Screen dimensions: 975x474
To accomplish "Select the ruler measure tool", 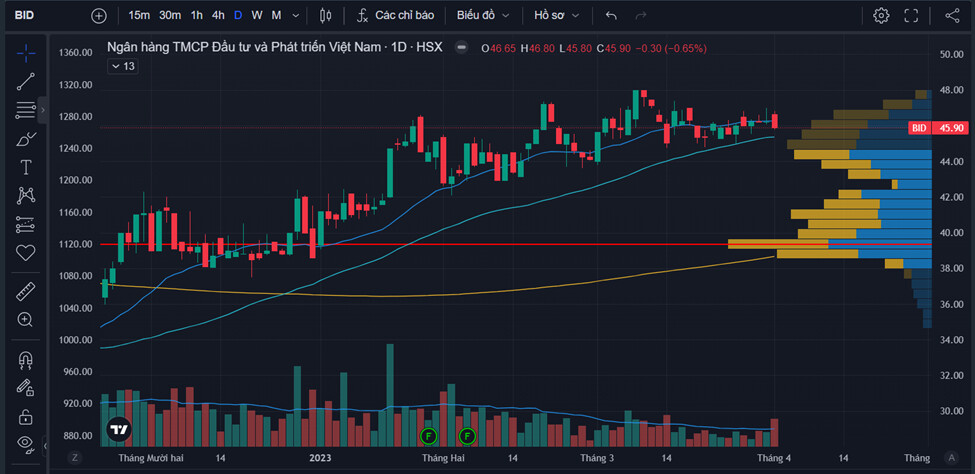I will tap(26, 291).
